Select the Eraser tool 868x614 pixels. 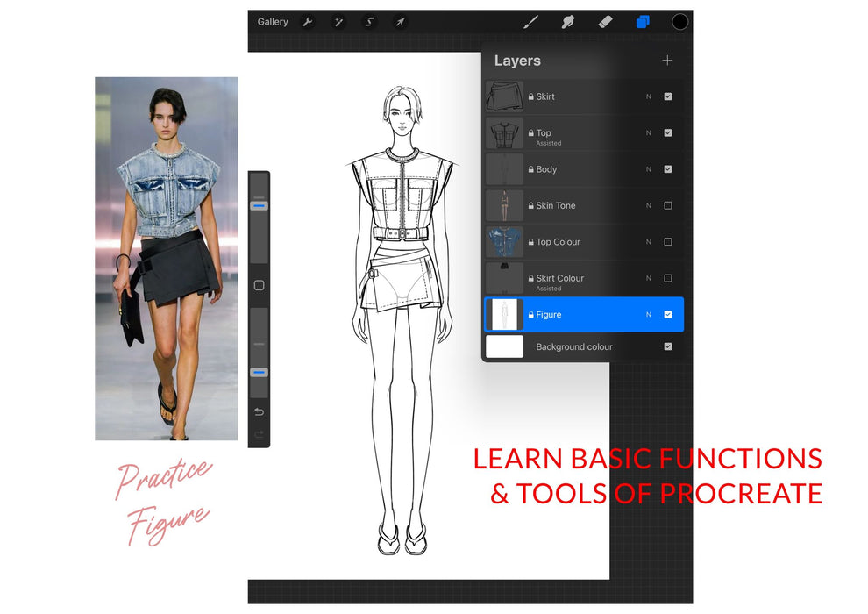606,22
